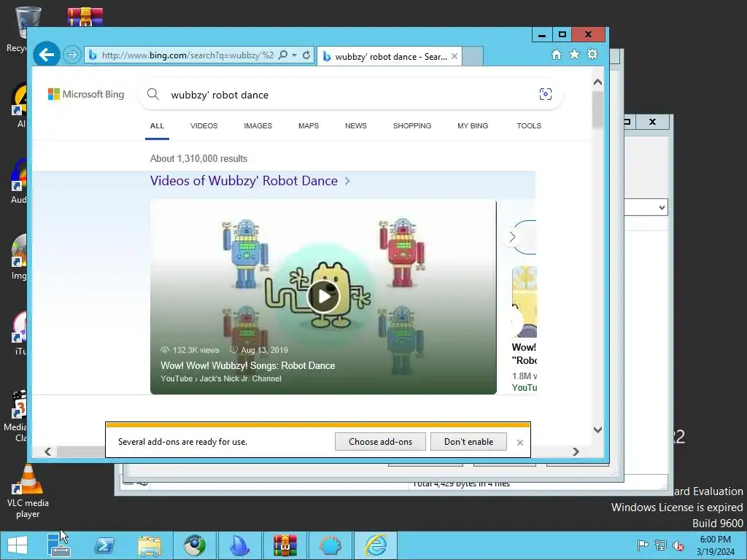
Task: Open the Windows Start button
Action: (18, 545)
